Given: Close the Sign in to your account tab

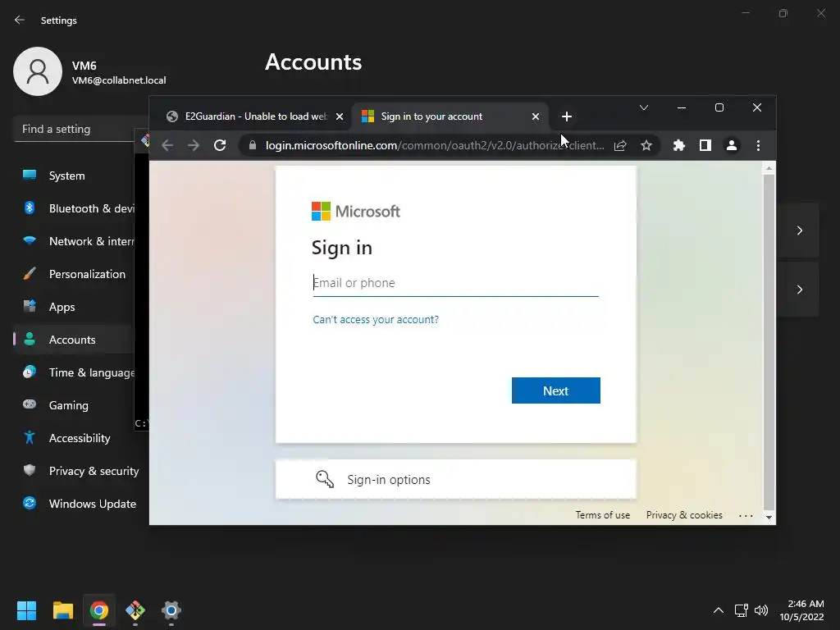Looking at the screenshot, I should coord(535,116).
